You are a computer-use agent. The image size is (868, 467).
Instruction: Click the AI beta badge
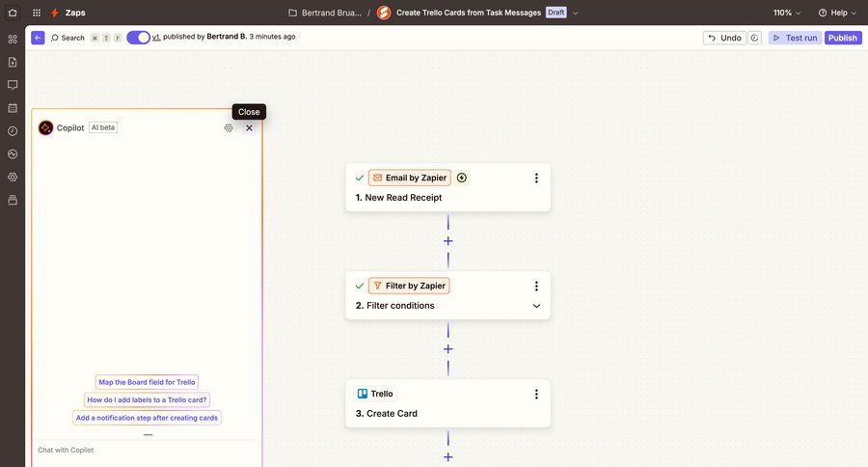tap(103, 127)
